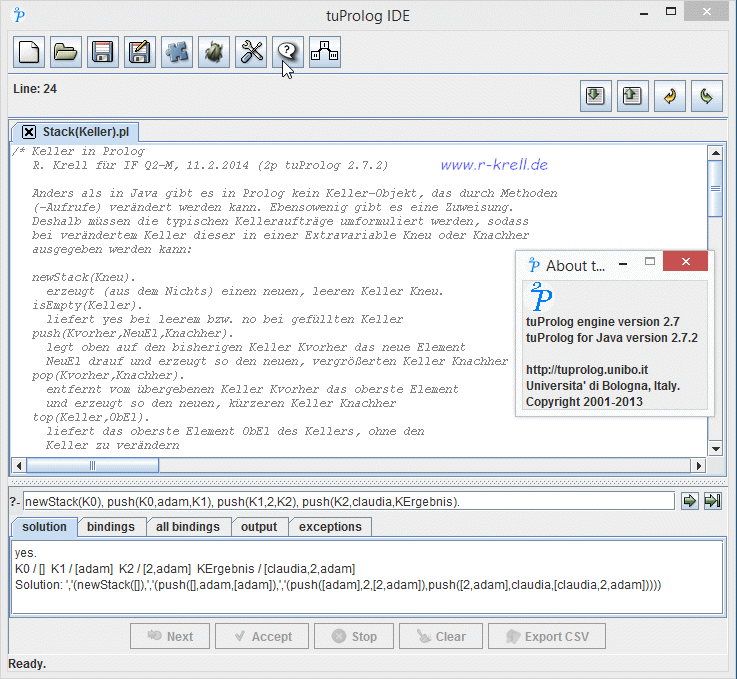Image resolution: width=737 pixels, height=679 pixels.
Task: Open the exceptions tab
Action: tap(331, 526)
